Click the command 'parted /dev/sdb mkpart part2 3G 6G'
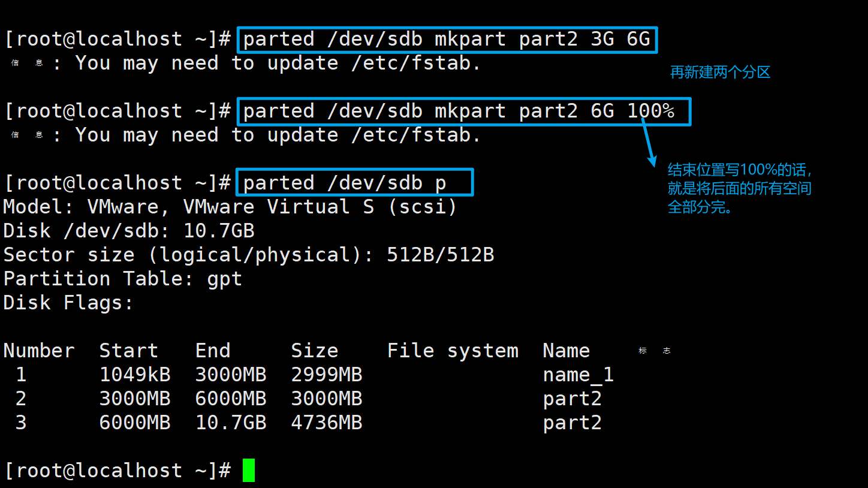The height and width of the screenshot is (488, 868). (x=447, y=40)
